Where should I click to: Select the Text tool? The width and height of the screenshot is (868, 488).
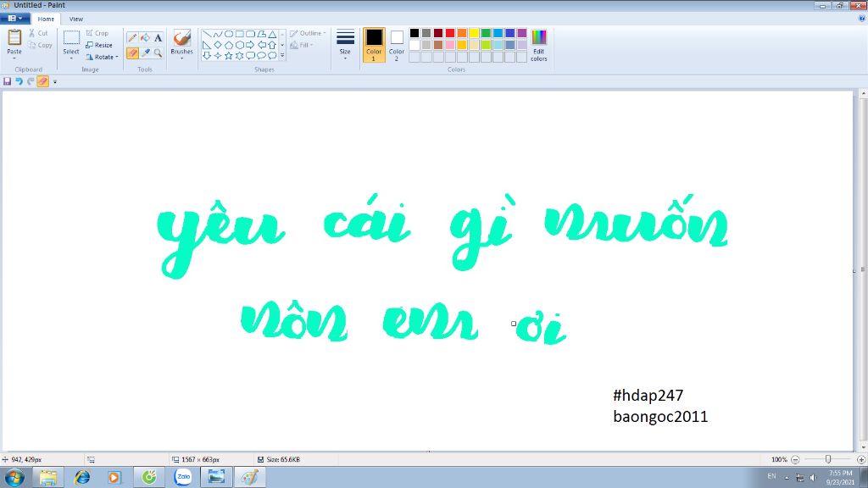[158, 38]
